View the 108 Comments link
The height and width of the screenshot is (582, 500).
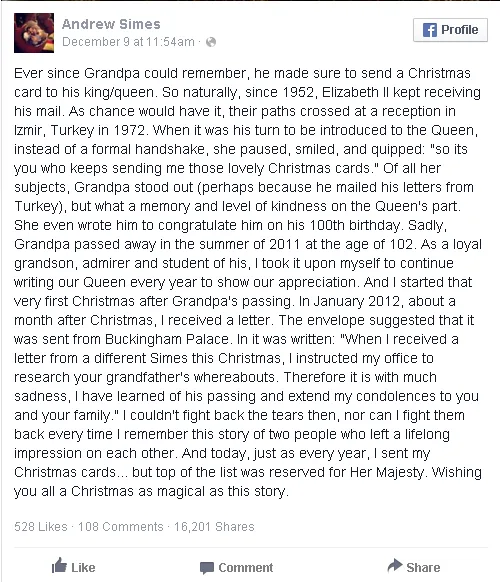click(121, 527)
